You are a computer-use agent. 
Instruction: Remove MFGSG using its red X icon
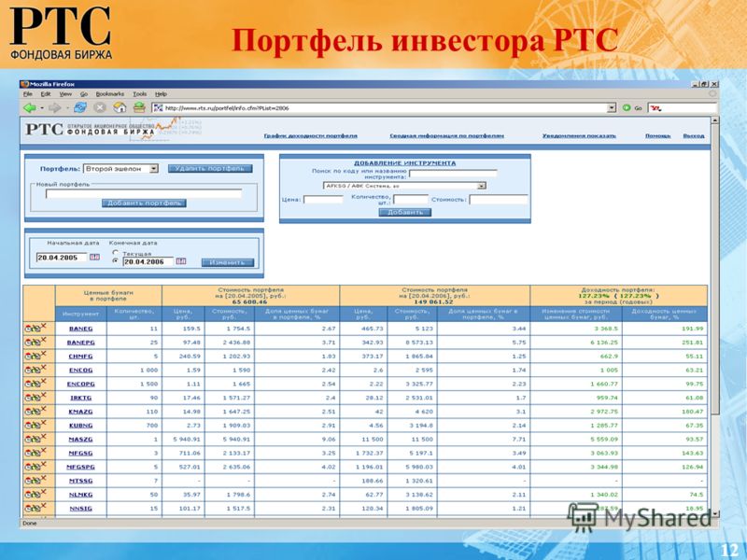tap(43, 451)
